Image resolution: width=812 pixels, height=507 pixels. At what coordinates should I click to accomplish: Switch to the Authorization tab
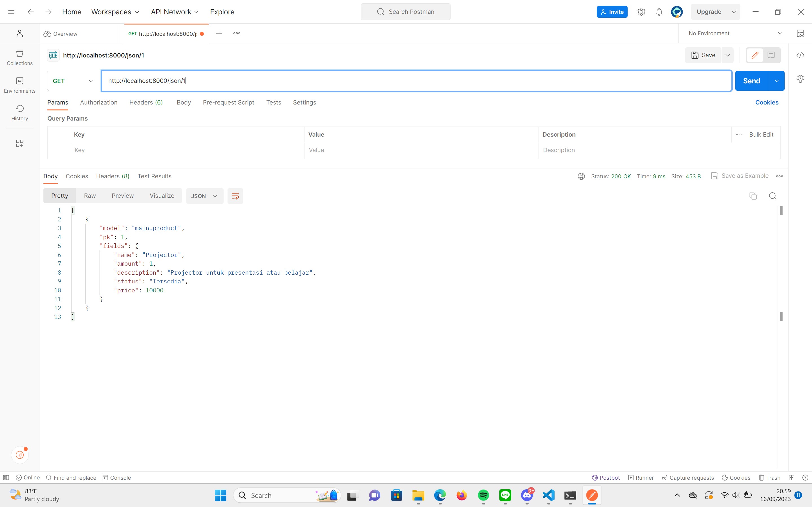point(98,102)
